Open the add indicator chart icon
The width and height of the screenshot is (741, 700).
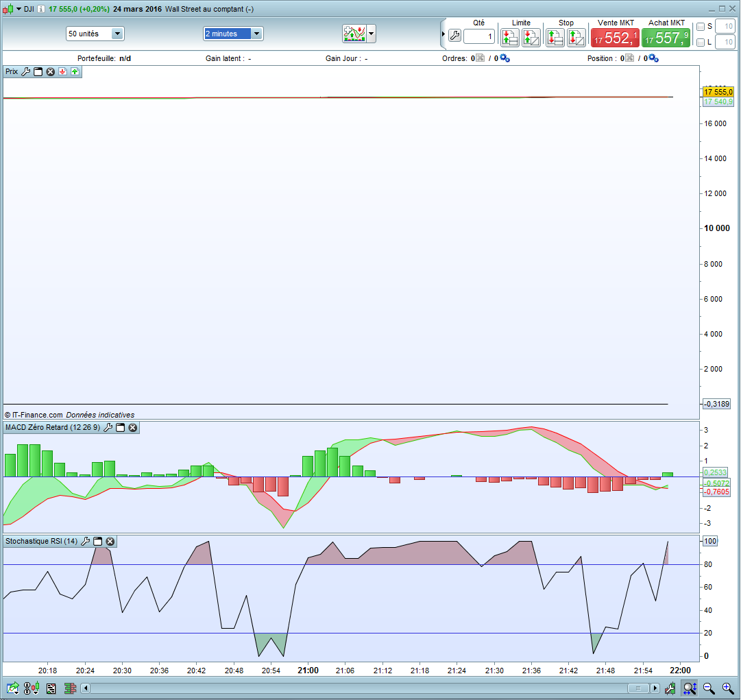[x=354, y=34]
